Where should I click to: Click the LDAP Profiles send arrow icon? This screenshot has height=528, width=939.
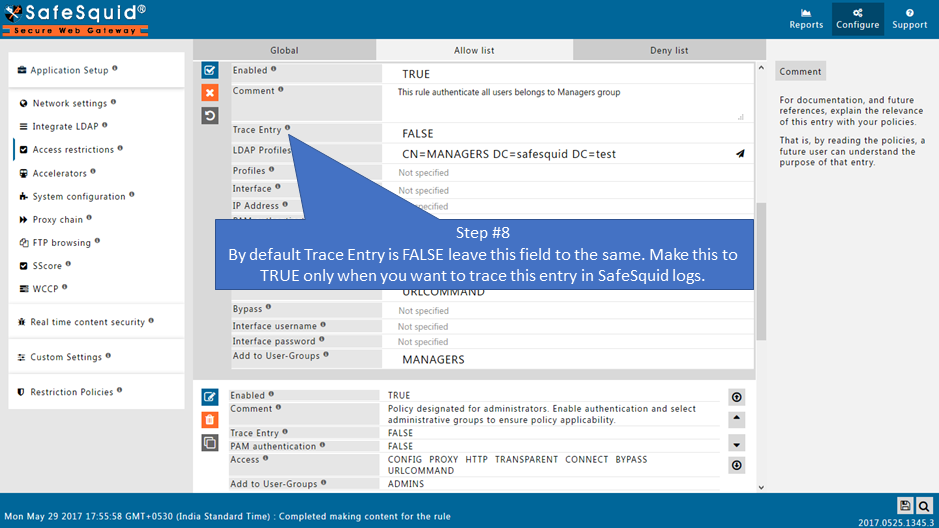click(x=740, y=154)
